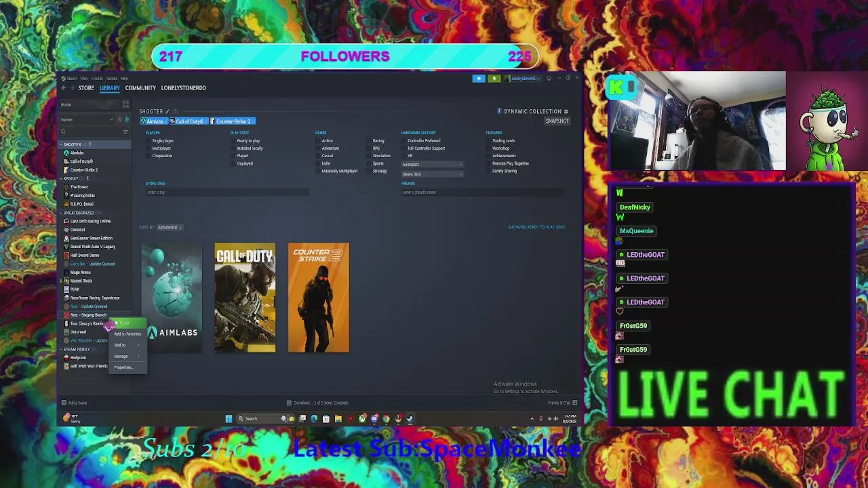Open the Sort By Alphabetical dropdown
This screenshot has width=868, height=488.
170,228
